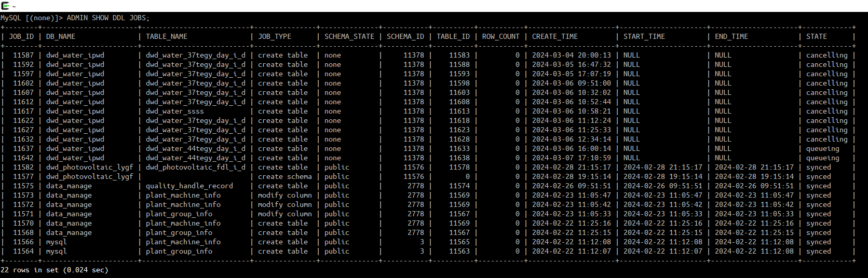Click 'modify column' in job 11571 row
Image resolution: width=868 pixels, height=278 pixels.
tap(285, 214)
